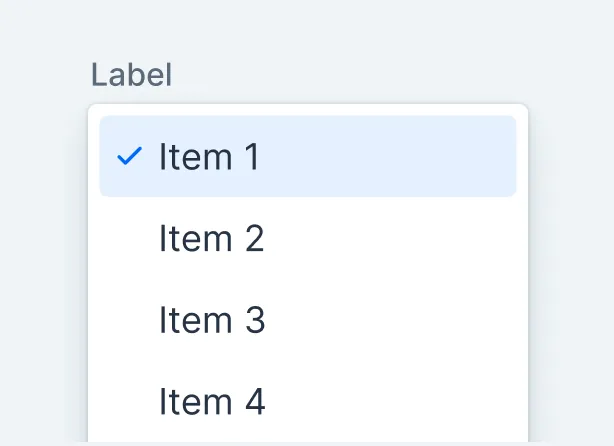
Task: Click the Label text above the dropdown
Action: 131,75
